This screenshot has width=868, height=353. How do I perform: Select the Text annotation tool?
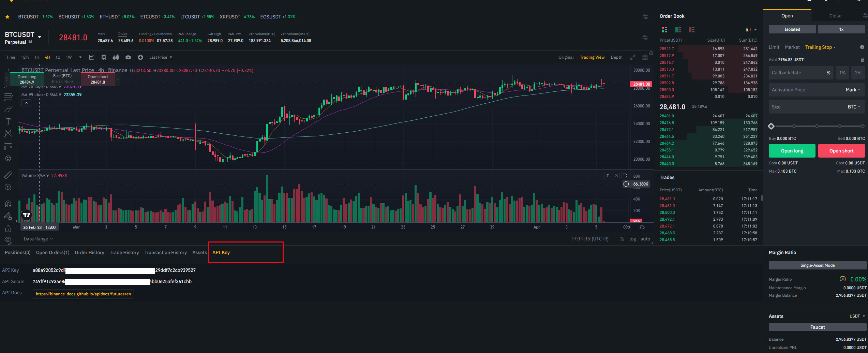[x=8, y=121]
